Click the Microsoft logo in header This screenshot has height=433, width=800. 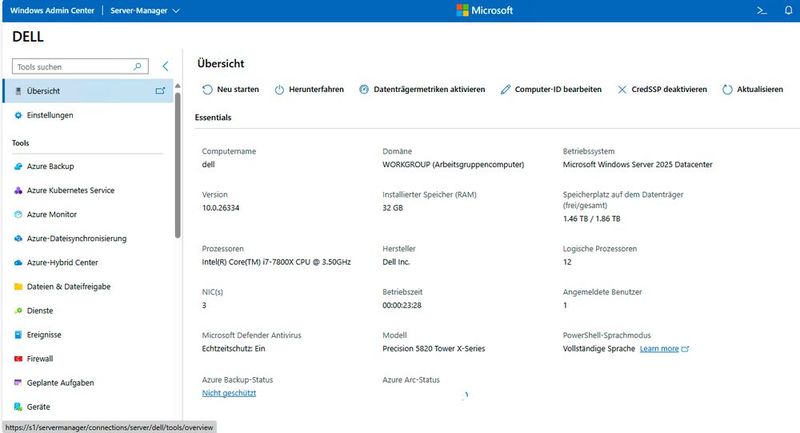point(484,10)
